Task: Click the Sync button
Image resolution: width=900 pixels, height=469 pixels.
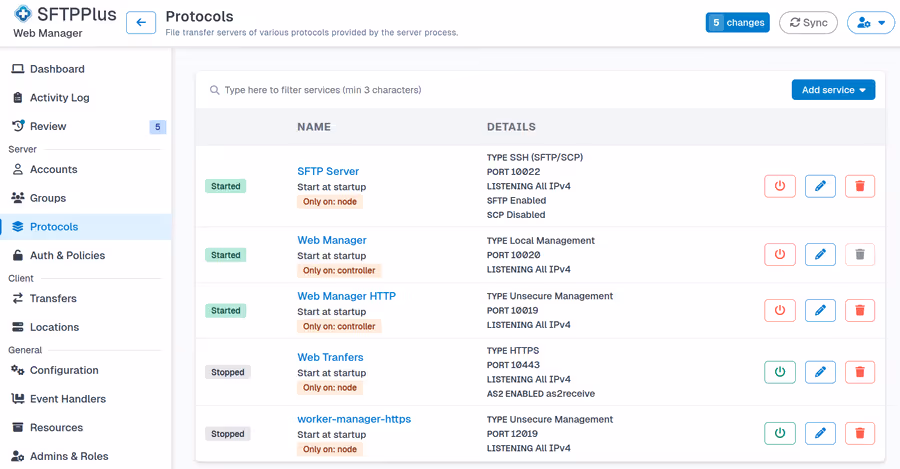Action: (808, 22)
